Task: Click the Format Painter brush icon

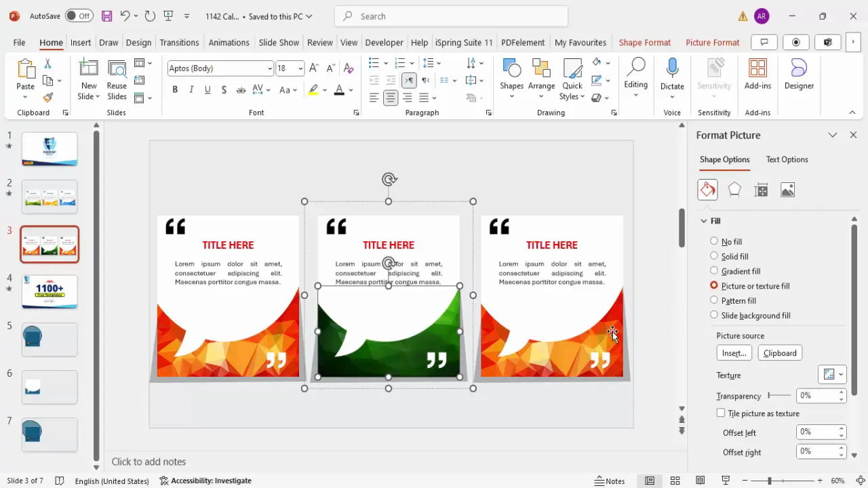Action: click(47, 98)
